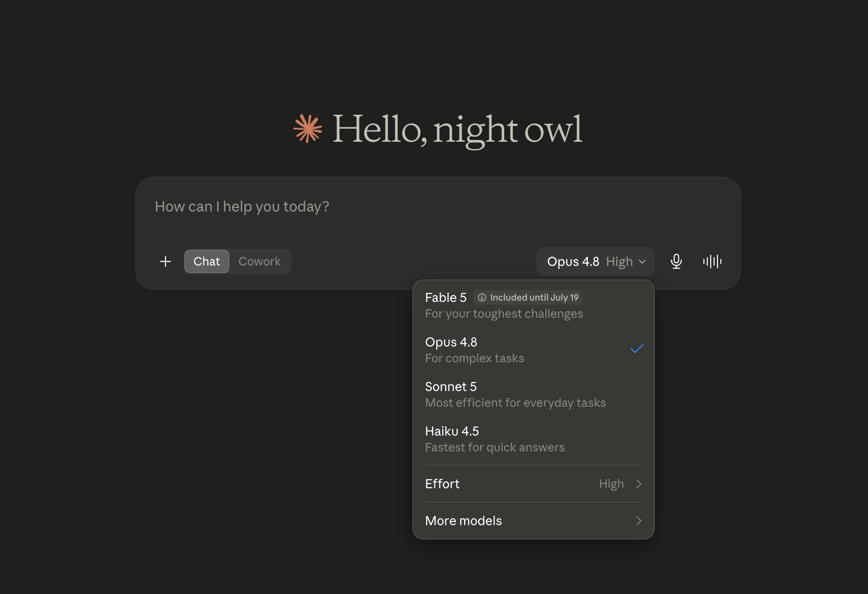Switch to Chat mode

click(207, 261)
